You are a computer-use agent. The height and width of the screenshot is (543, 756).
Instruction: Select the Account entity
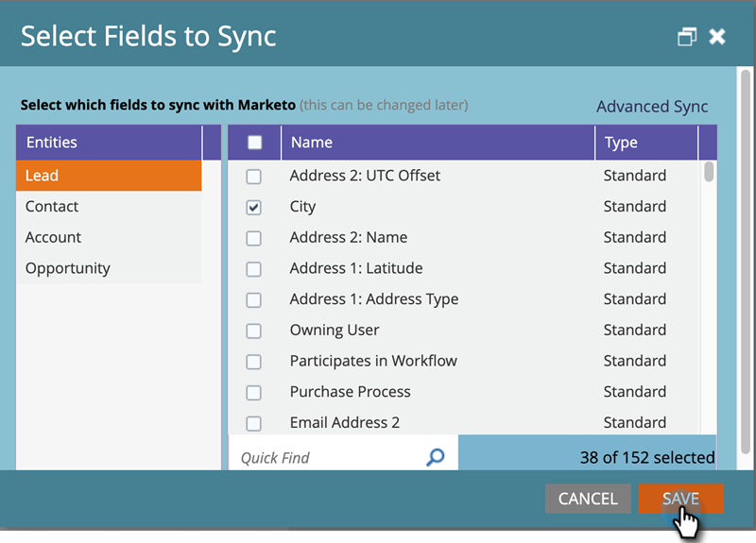(x=53, y=238)
